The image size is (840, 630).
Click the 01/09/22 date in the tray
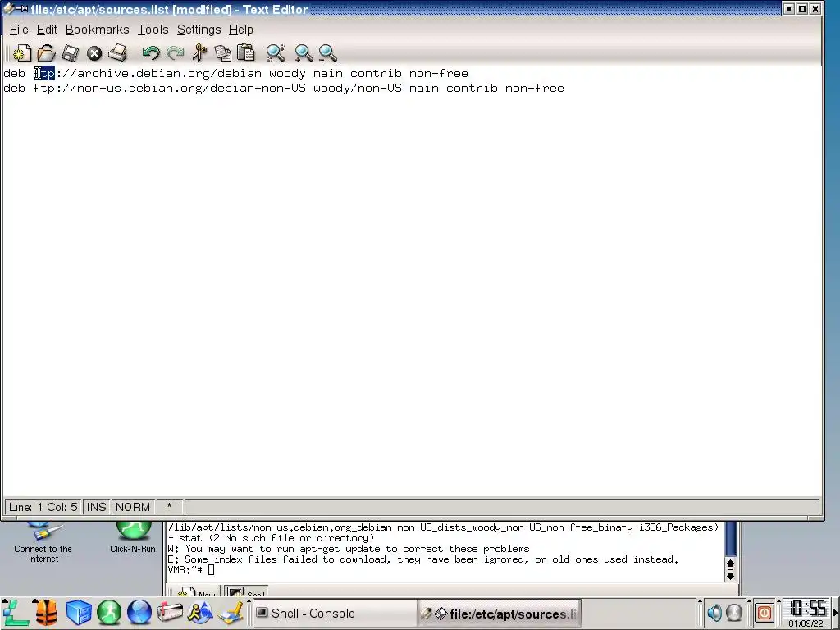806,623
